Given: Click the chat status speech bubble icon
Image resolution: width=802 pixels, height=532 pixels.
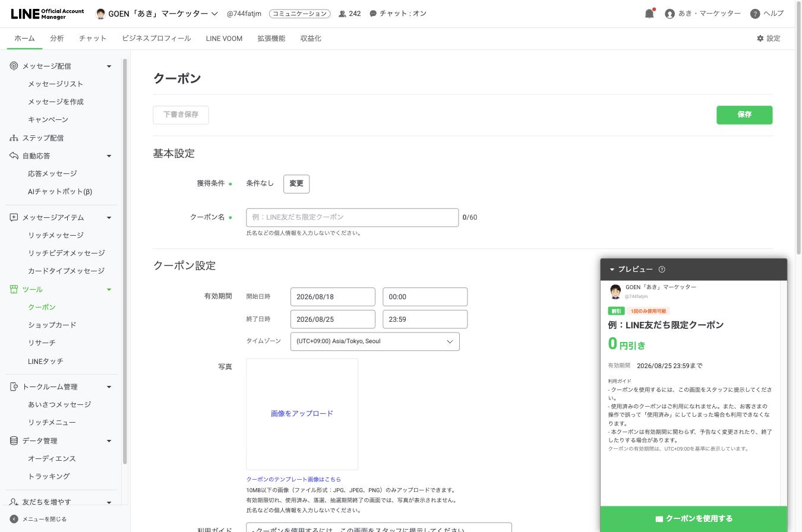Looking at the screenshot, I should [x=373, y=14].
